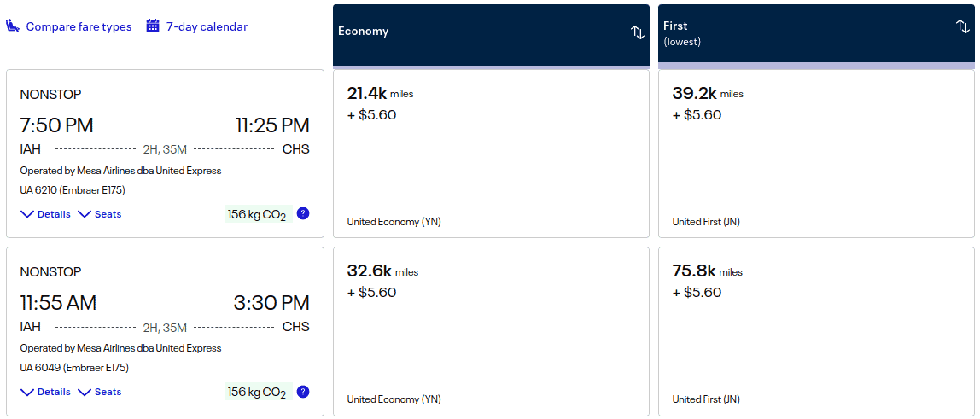Choose 21.4k miles Economy fare
This screenshot has height=419, width=980.
tap(491, 154)
